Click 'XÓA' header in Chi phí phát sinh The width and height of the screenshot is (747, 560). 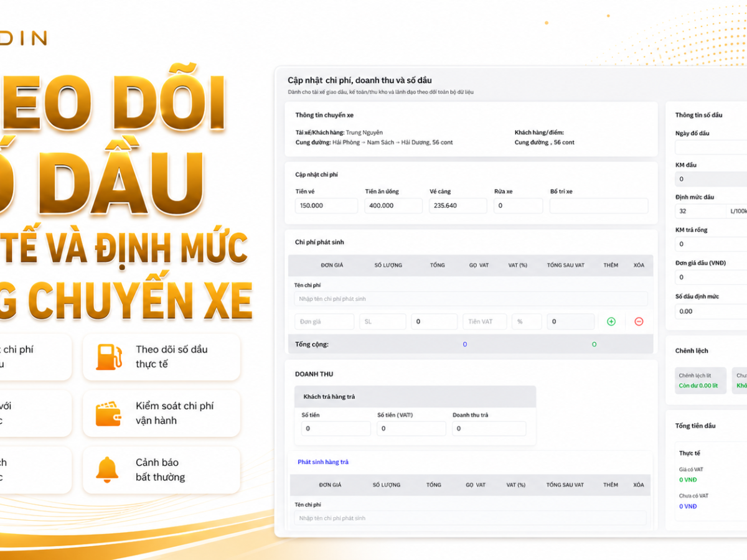point(639,265)
